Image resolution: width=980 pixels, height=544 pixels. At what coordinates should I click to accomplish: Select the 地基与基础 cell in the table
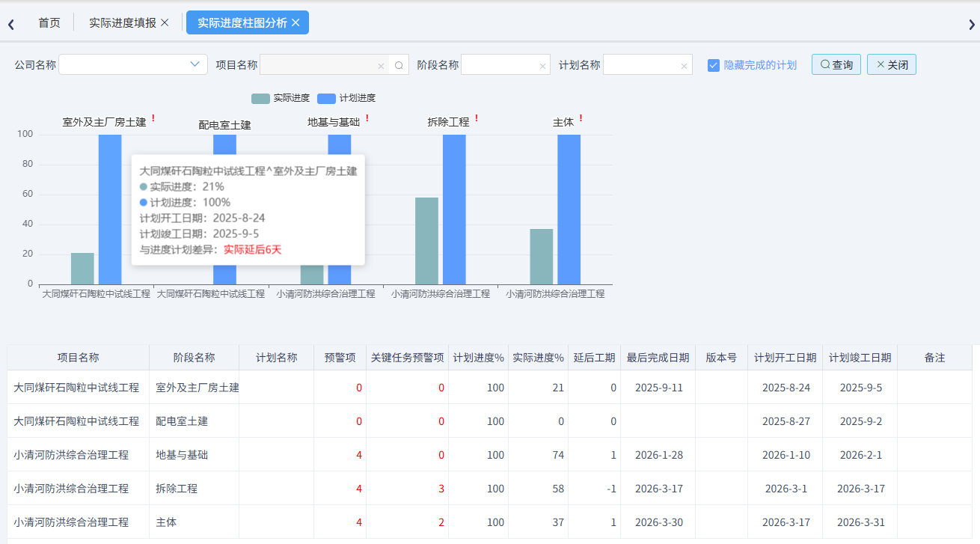pos(195,455)
